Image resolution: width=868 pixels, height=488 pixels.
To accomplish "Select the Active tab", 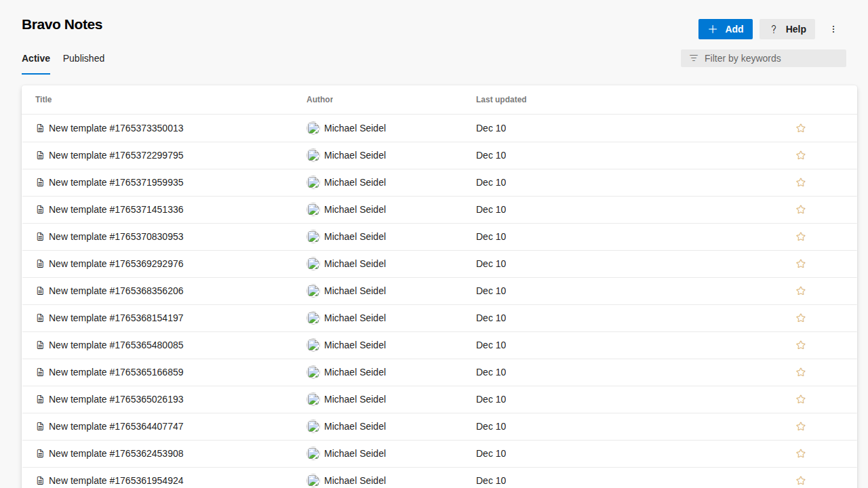I will [x=35, y=58].
